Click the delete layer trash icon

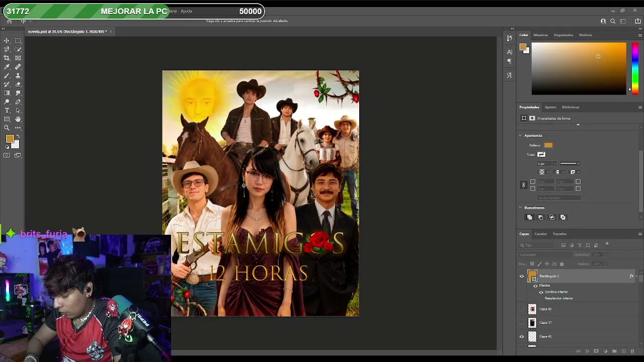[632, 351]
